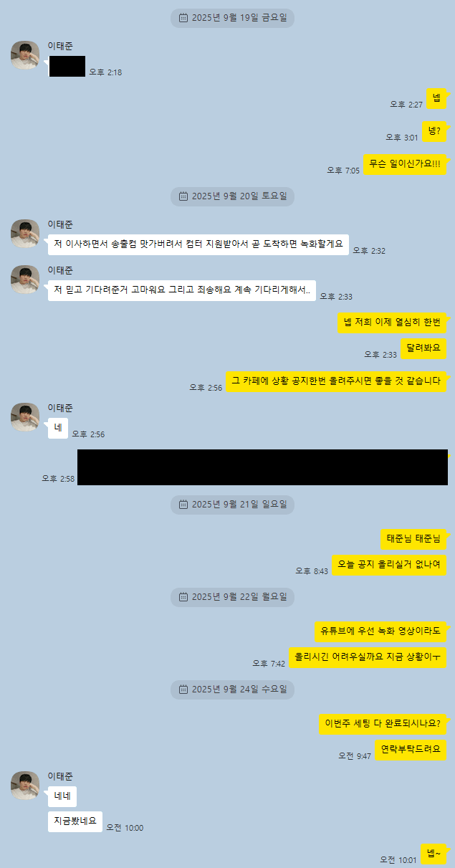Screen dimensions: 455x868
Task: Click the 넵~ bubble sent at 오전 10:01
Action: (434, 853)
